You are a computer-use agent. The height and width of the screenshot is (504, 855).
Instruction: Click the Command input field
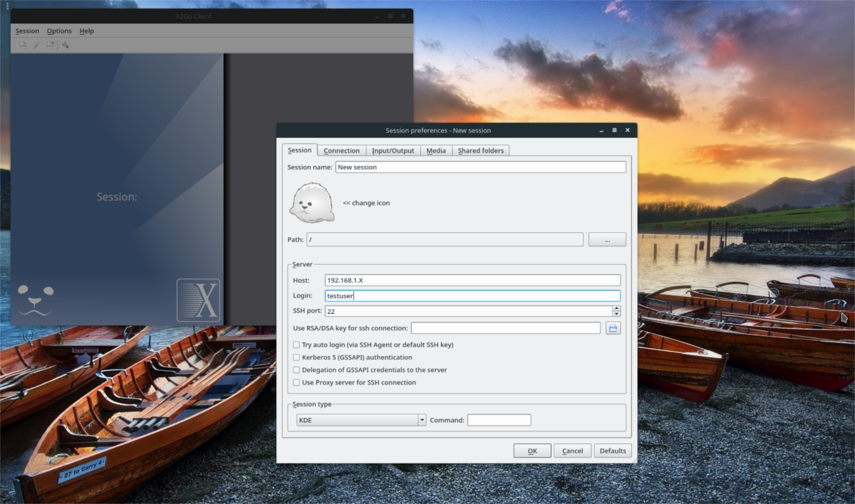coord(499,420)
